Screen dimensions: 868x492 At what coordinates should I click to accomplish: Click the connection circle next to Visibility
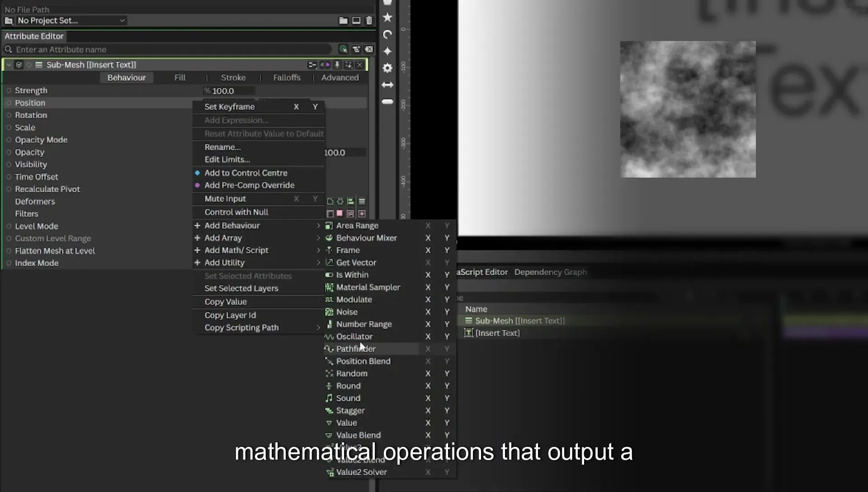pyautogui.click(x=9, y=165)
